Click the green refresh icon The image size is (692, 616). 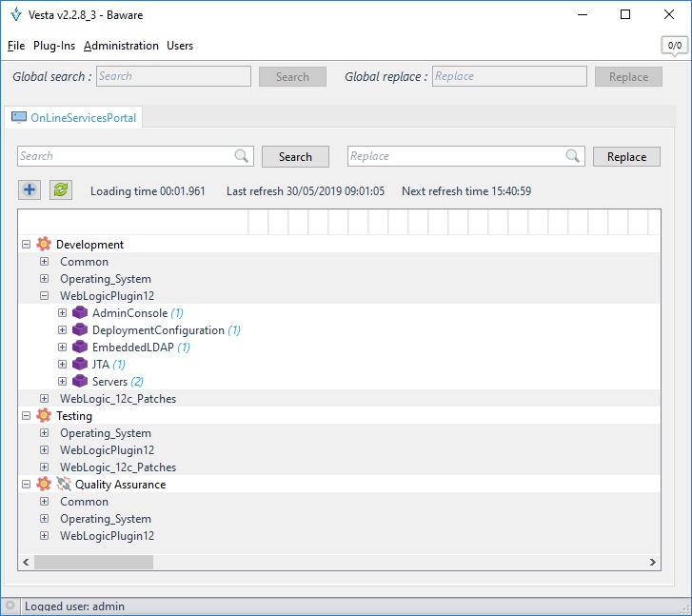point(61,190)
